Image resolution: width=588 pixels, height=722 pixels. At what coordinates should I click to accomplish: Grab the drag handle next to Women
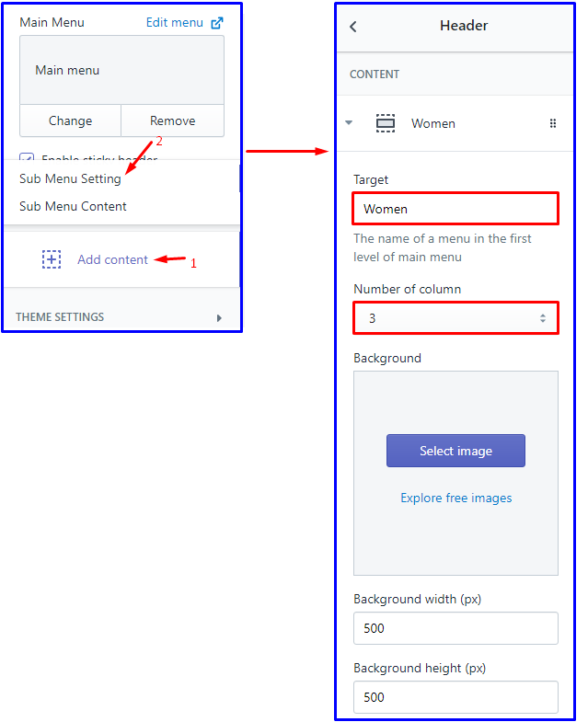pos(553,123)
